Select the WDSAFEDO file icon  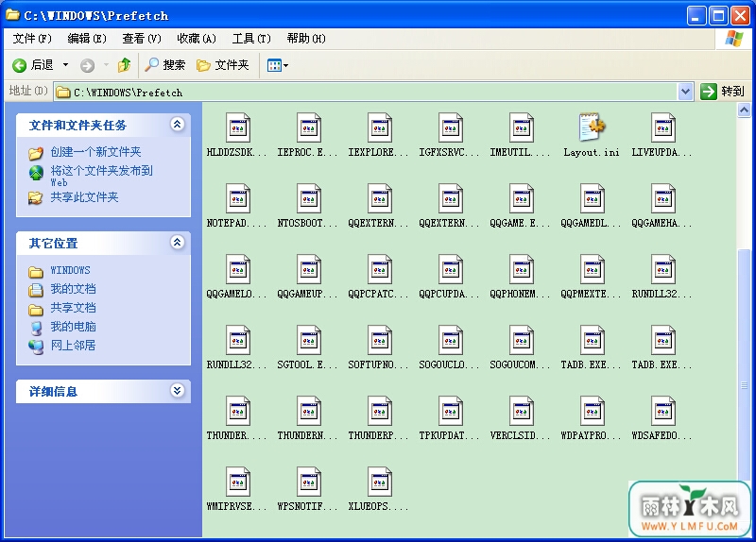pyautogui.click(x=663, y=411)
